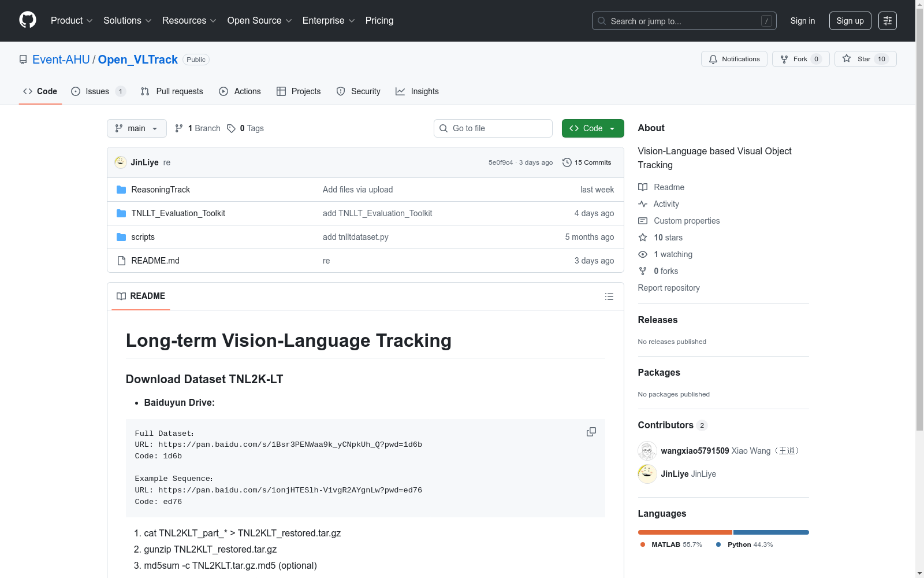Click the TNLLT_Evaluation_Toolkit folder icon

pyautogui.click(x=121, y=213)
